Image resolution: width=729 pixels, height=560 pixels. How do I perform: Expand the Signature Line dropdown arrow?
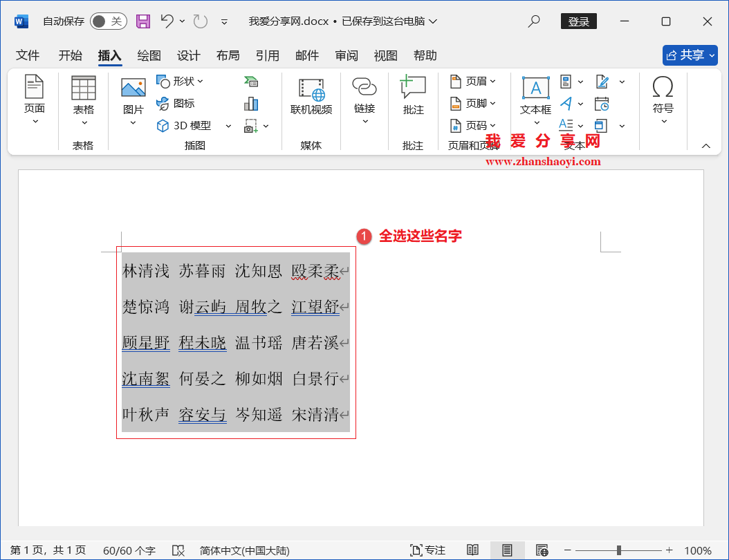[x=622, y=82]
